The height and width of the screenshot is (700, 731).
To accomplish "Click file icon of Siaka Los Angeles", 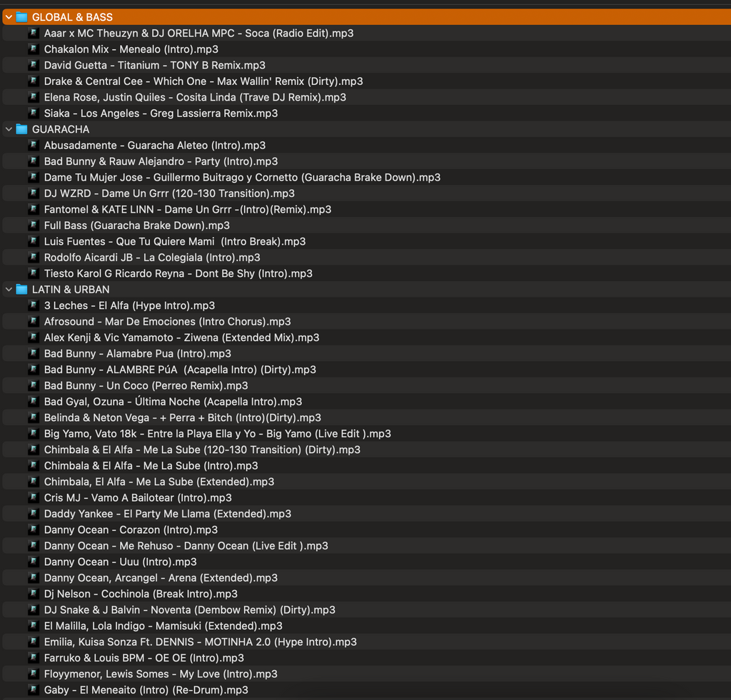I will tap(33, 113).
